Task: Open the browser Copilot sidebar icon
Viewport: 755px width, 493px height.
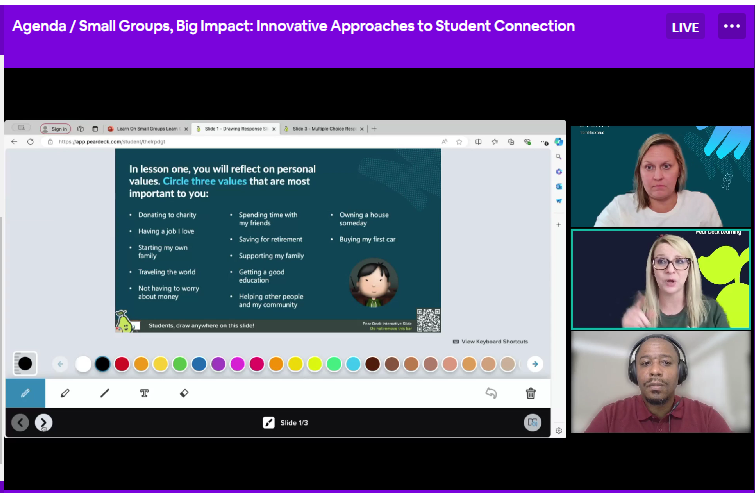Action: pos(559,142)
